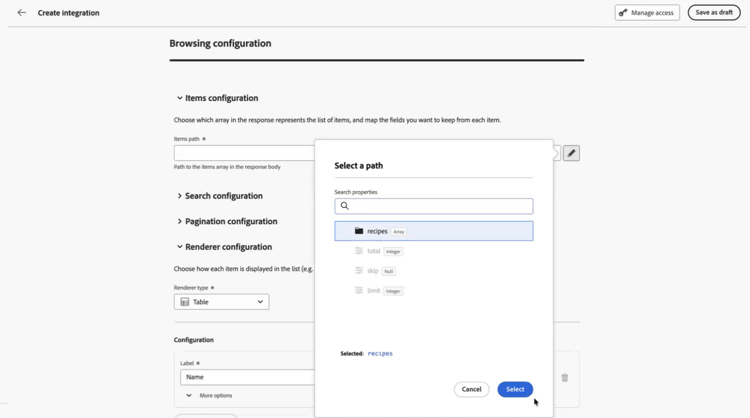Click the property icon beside limit
This screenshot has height=418, width=750.
(359, 290)
